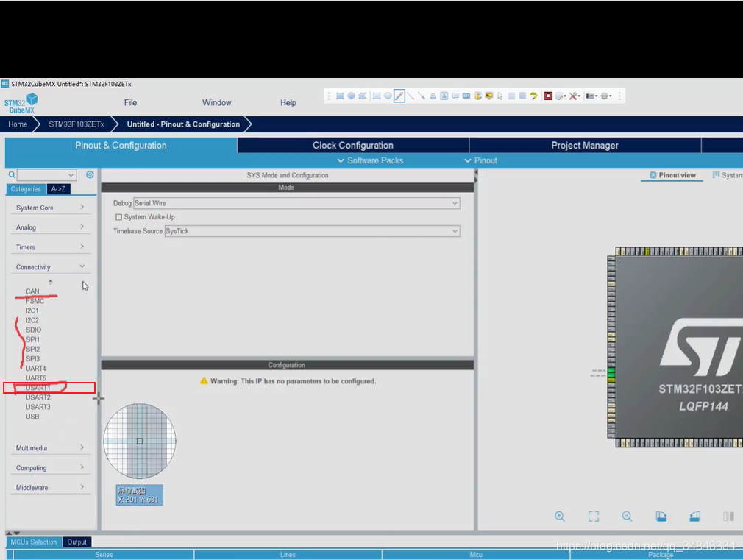Select the speech bubble callout tool

click(455, 96)
